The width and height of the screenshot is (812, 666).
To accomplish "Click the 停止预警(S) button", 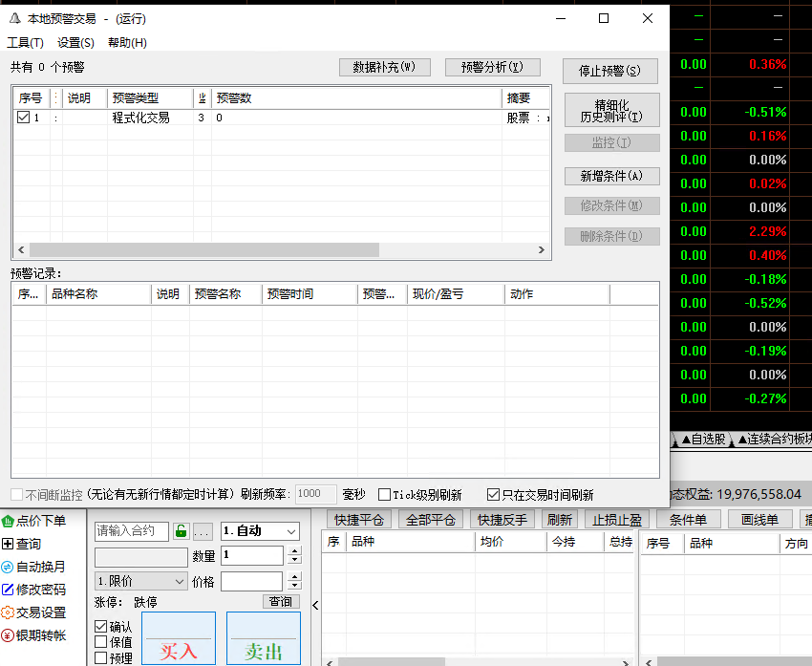I will tap(610, 71).
